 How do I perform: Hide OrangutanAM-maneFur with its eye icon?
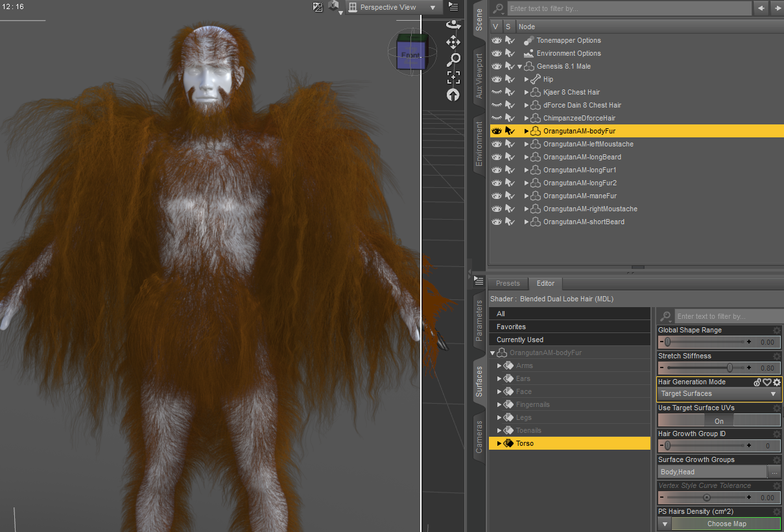(497, 196)
